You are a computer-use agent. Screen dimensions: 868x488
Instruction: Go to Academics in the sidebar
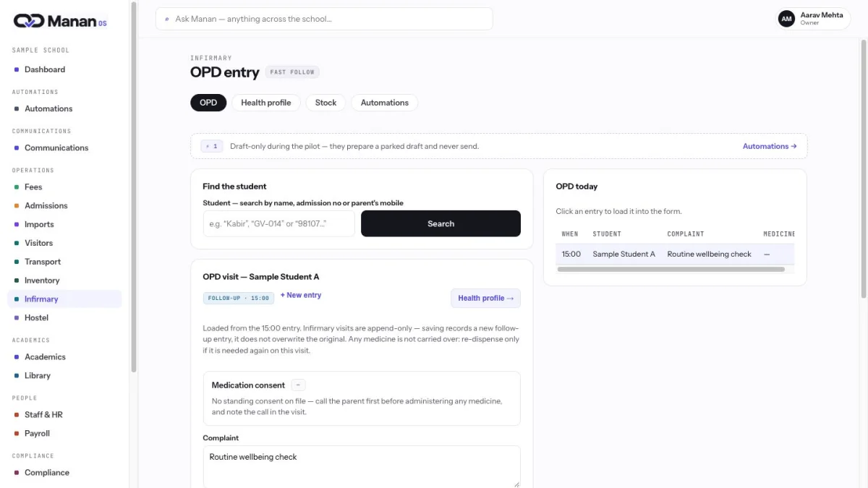click(45, 356)
